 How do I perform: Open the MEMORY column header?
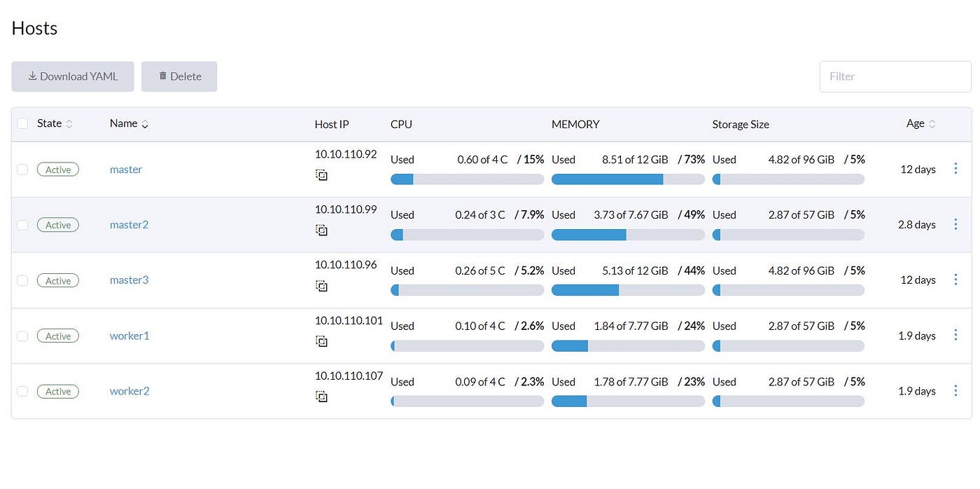575,124
